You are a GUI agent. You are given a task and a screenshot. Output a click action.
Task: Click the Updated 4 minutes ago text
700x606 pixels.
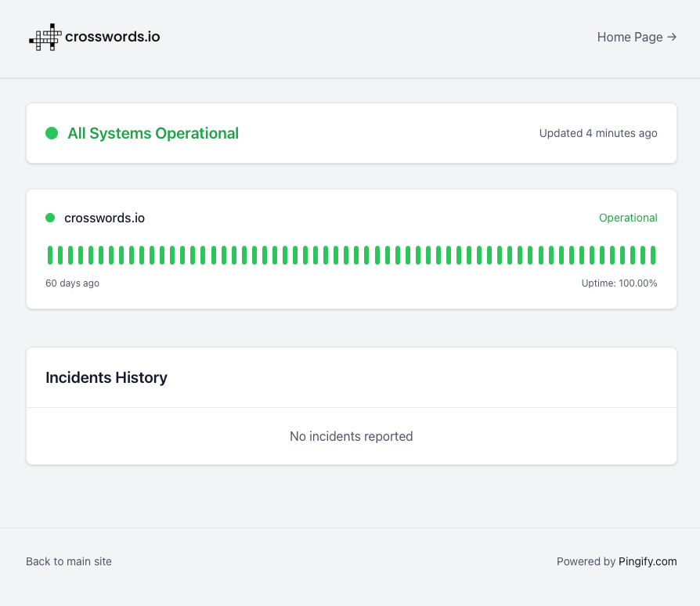click(x=598, y=133)
